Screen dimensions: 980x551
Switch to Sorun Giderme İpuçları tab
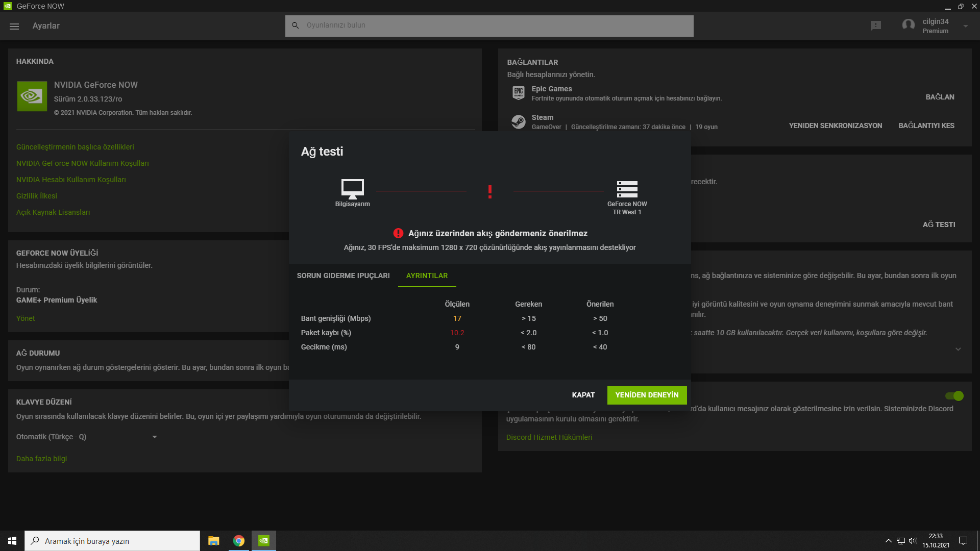pos(343,275)
